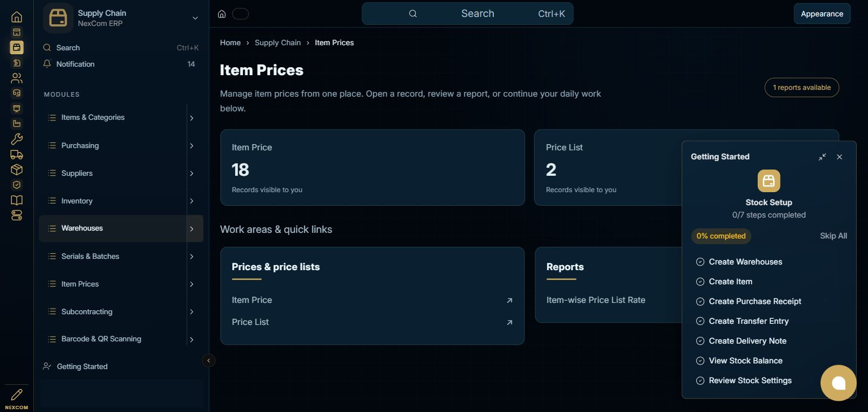
Task: Collapse the sidebar with the arrow button
Action: 209,360
